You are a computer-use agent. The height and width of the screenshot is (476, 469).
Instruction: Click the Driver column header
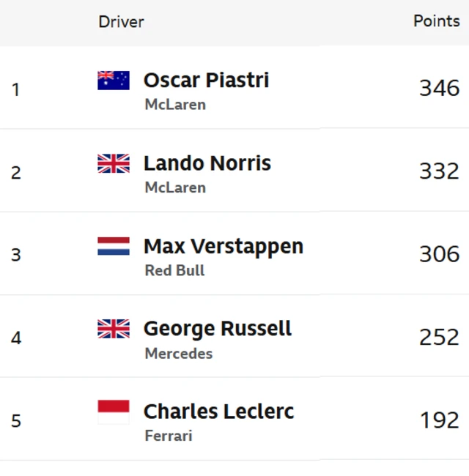coord(121,22)
